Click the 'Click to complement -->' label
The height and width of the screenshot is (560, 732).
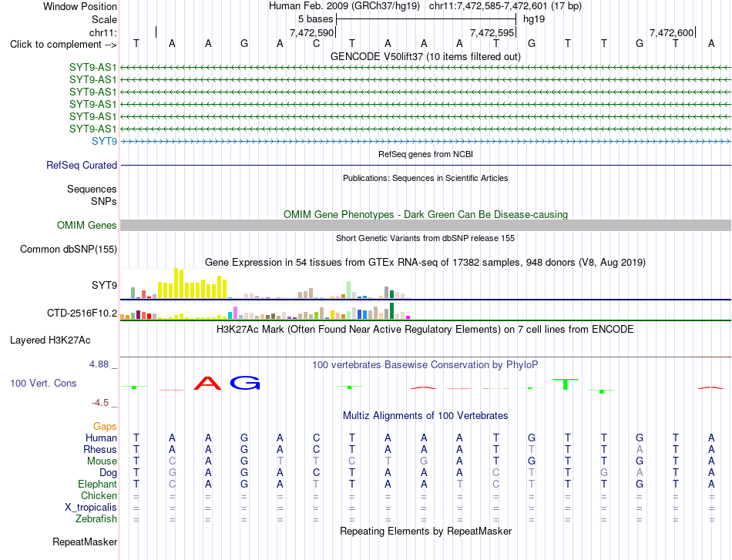[x=63, y=45]
